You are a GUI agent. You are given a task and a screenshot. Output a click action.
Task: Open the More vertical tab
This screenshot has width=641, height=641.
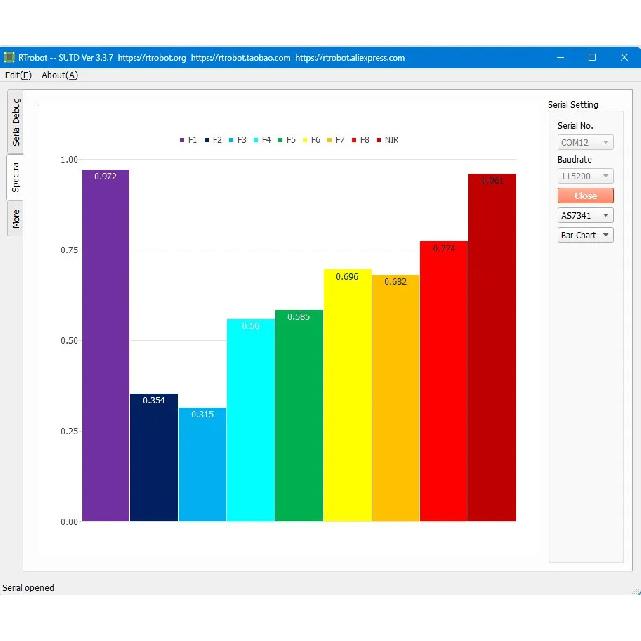pyautogui.click(x=16, y=219)
